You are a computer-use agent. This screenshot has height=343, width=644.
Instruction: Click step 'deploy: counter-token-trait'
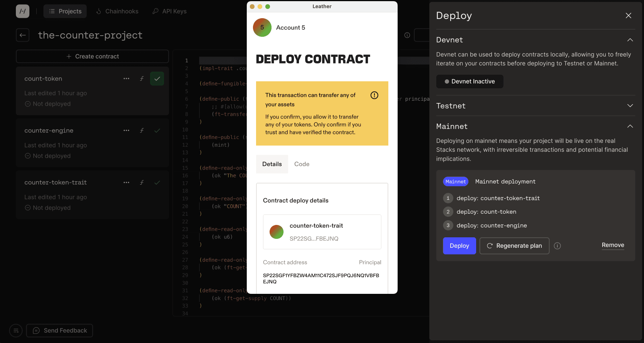tap(498, 198)
